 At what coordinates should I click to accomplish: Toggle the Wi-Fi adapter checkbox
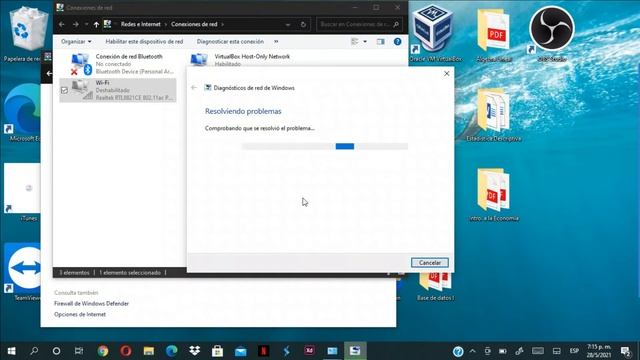tap(64, 90)
